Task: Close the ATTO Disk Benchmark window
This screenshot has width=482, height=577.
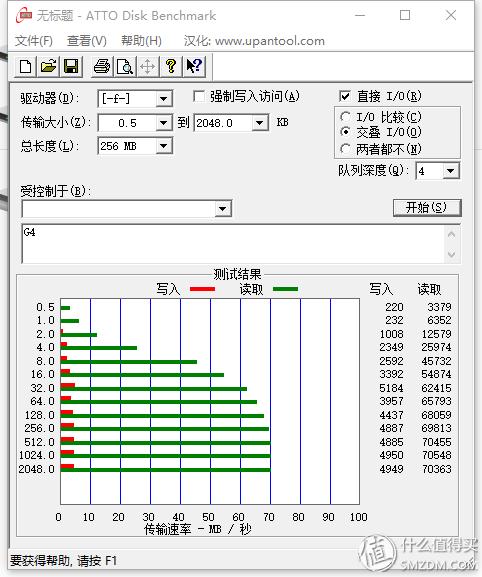Action: 451,15
